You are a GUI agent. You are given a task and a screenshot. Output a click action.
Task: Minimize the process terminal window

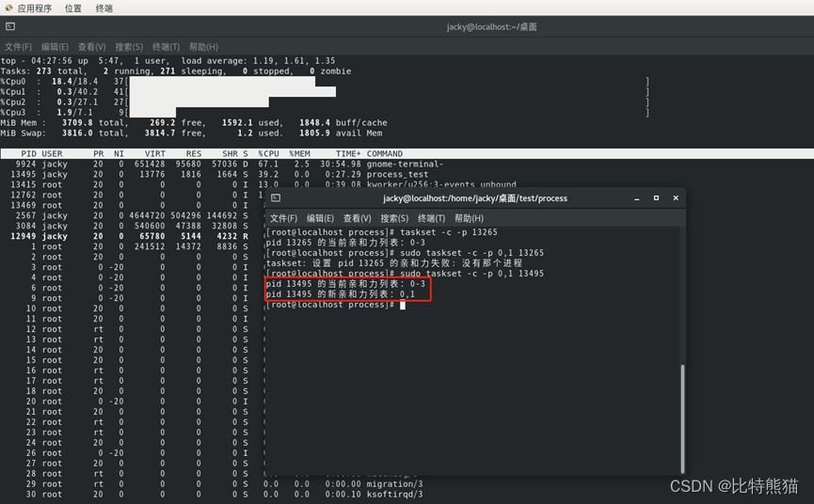[x=636, y=198]
